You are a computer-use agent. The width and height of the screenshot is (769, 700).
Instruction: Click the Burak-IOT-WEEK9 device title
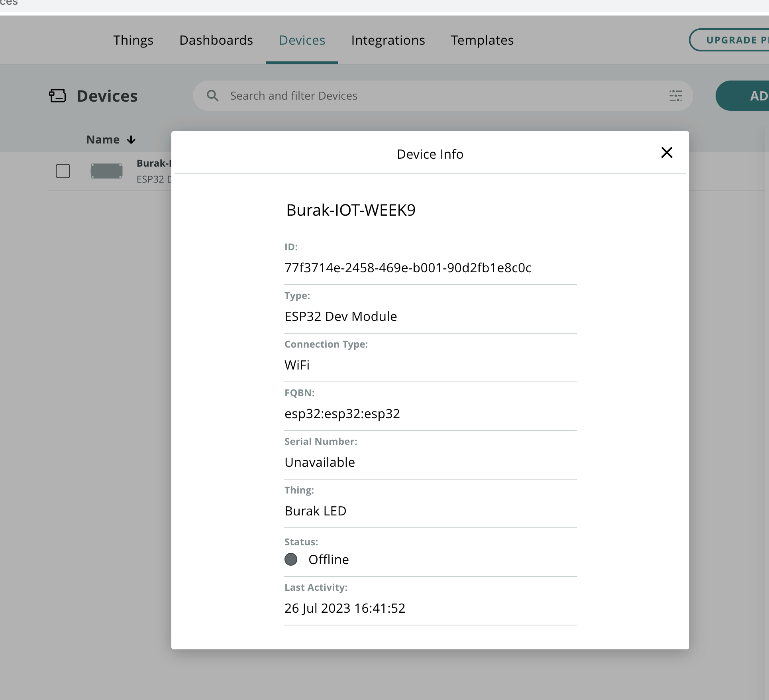pyautogui.click(x=351, y=210)
